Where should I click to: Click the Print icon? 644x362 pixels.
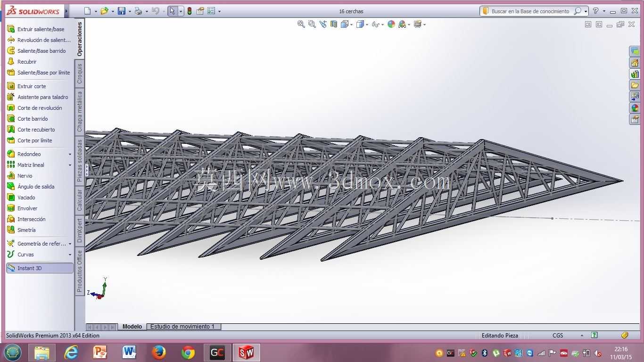tap(138, 11)
